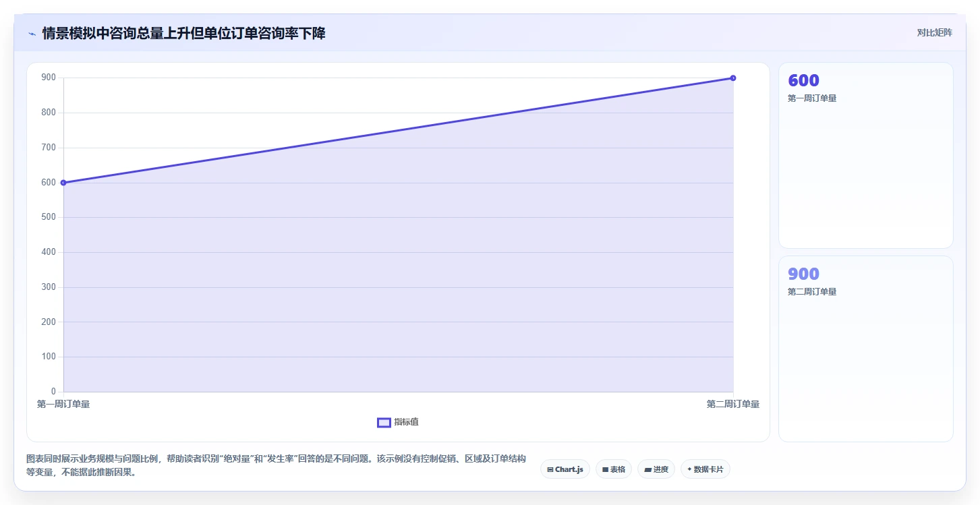980x505 pixels.
Task: Click the y-axis tick 100
Action: click(49, 357)
